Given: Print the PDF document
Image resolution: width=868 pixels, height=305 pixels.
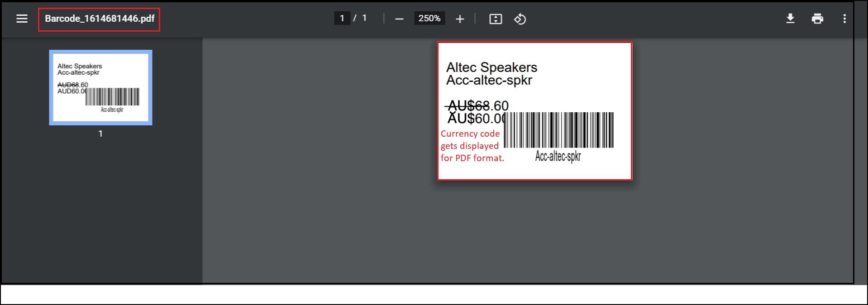Looking at the screenshot, I should coord(817,19).
